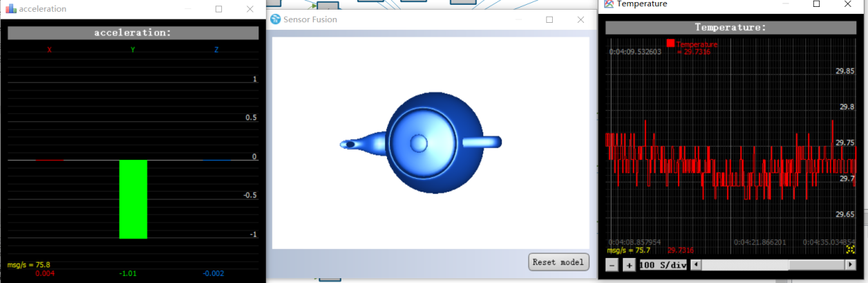868x283 pixels.
Task: Click the 0:04:21.866201 time label
Action: click(759, 242)
